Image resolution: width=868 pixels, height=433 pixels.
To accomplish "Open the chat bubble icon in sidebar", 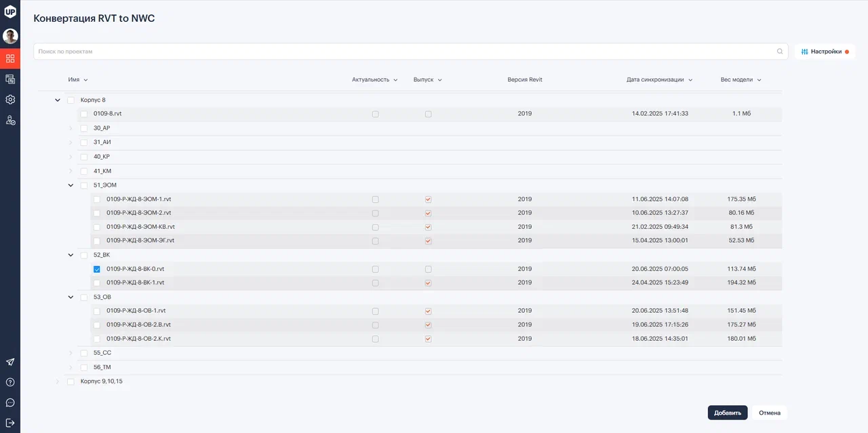I will pos(10,402).
